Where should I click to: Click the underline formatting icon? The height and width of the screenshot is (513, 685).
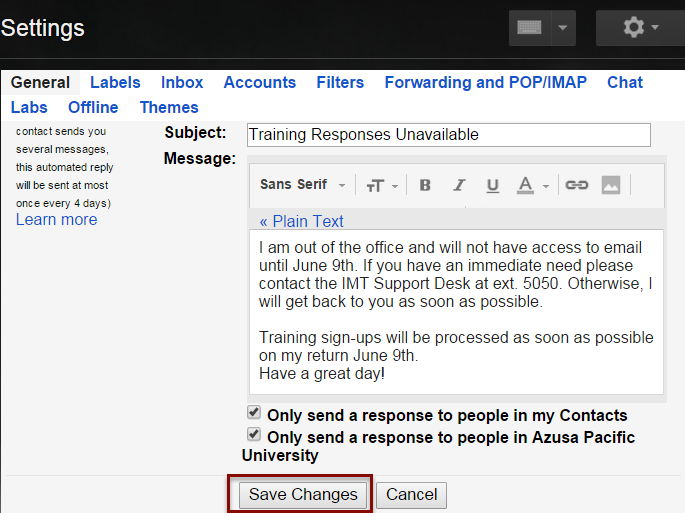(492, 185)
